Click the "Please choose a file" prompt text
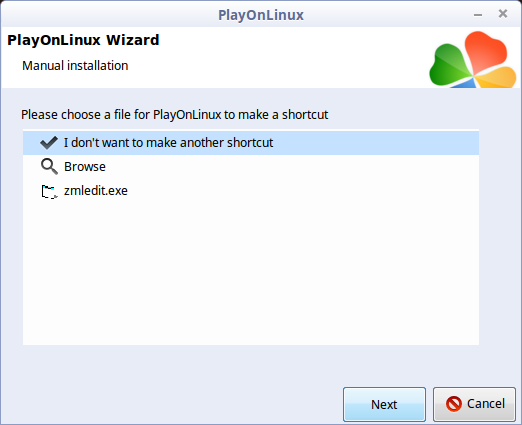The image size is (522, 425). tap(175, 115)
